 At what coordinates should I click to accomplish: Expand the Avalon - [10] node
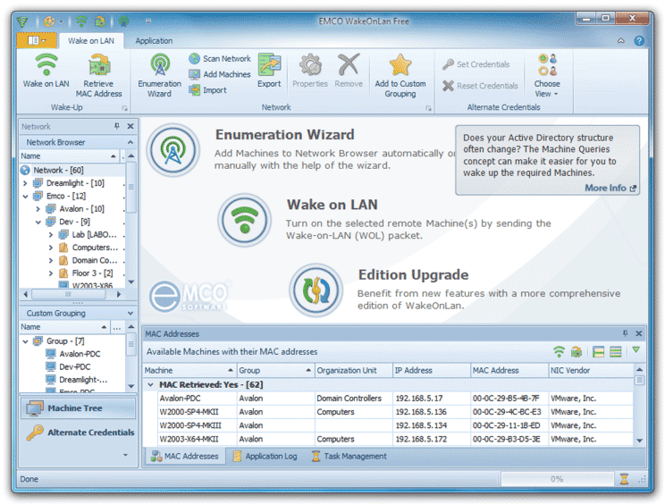pyautogui.click(x=38, y=209)
